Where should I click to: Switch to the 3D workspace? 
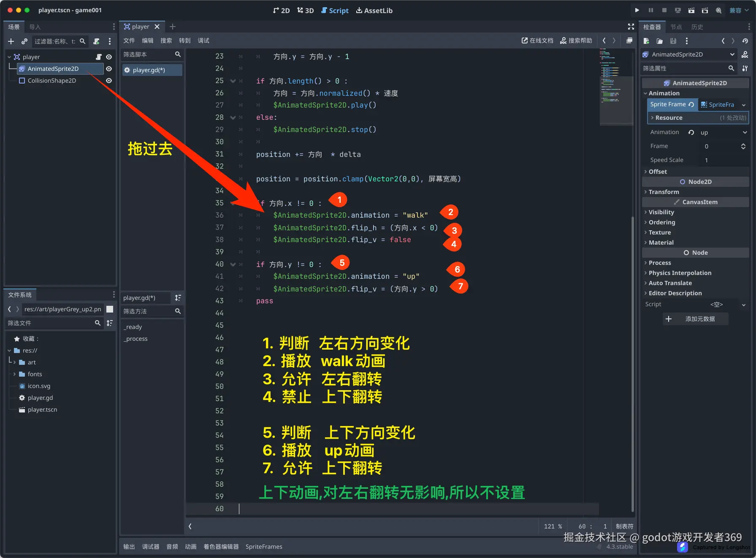pos(305,10)
